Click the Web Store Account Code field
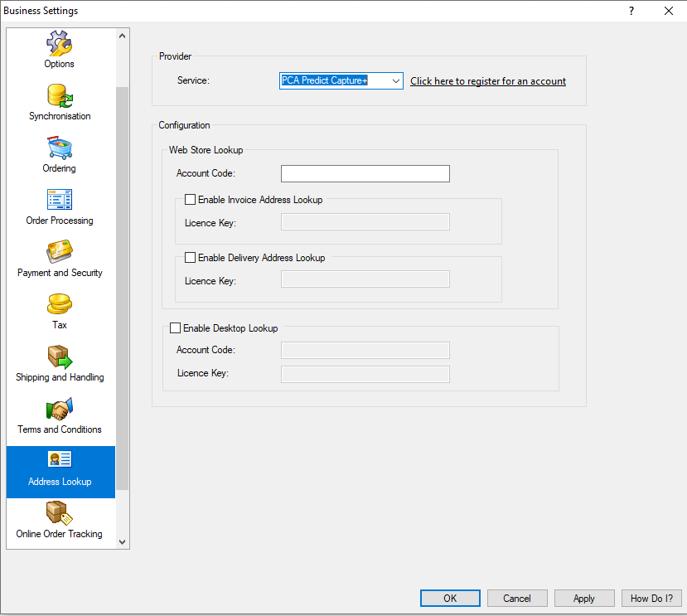Screen dimensions: 687x616 [x=365, y=173]
